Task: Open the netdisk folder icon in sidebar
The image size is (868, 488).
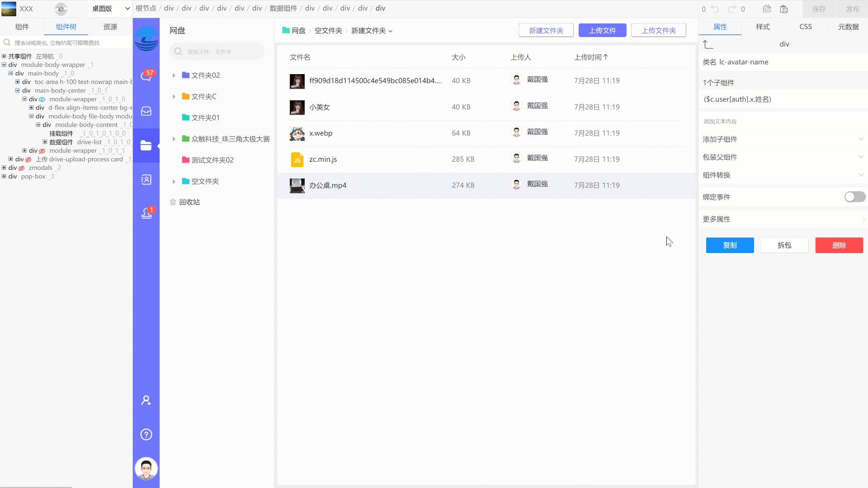Action: (146, 145)
